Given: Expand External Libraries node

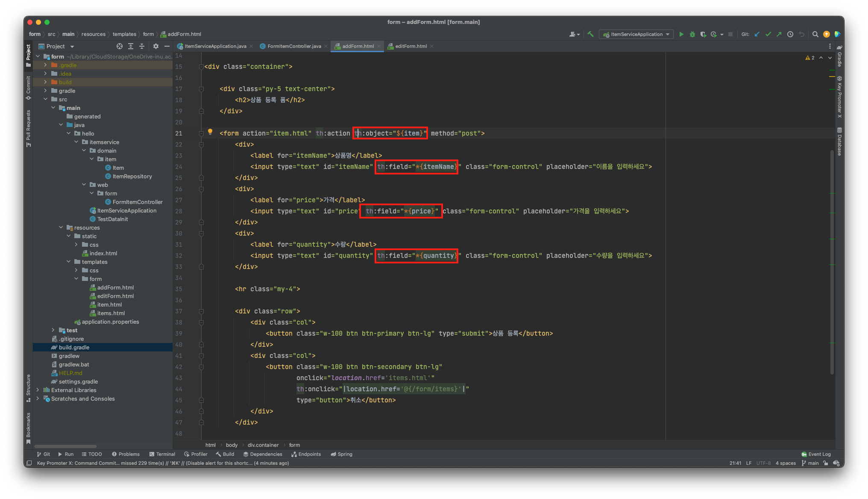Looking at the screenshot, I should 38,390.
